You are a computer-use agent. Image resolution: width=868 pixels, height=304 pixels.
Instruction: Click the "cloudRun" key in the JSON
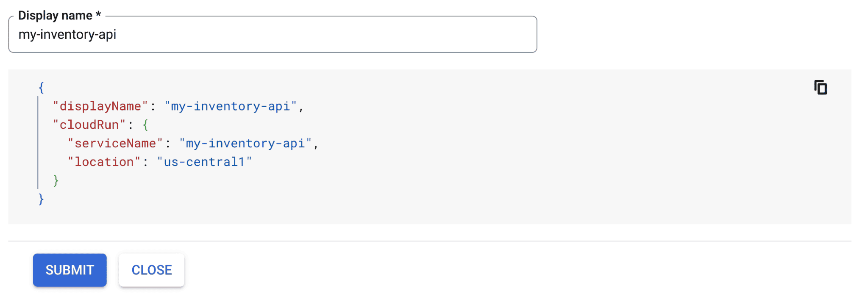(x=89, y=125)
